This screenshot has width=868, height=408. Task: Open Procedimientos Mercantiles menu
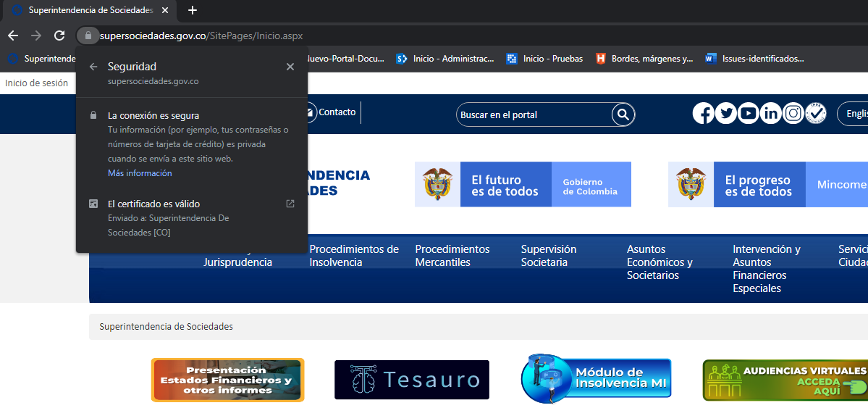click(x=452, y=256)
